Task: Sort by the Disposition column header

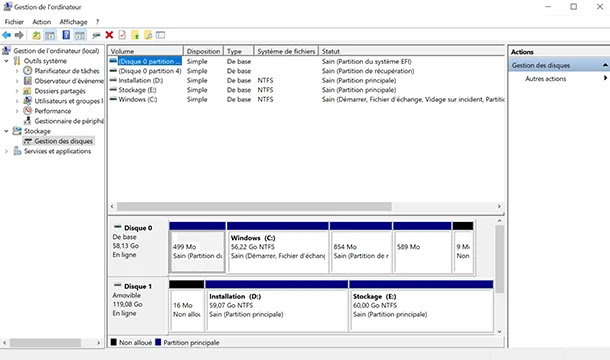Action: click(203, 51)
